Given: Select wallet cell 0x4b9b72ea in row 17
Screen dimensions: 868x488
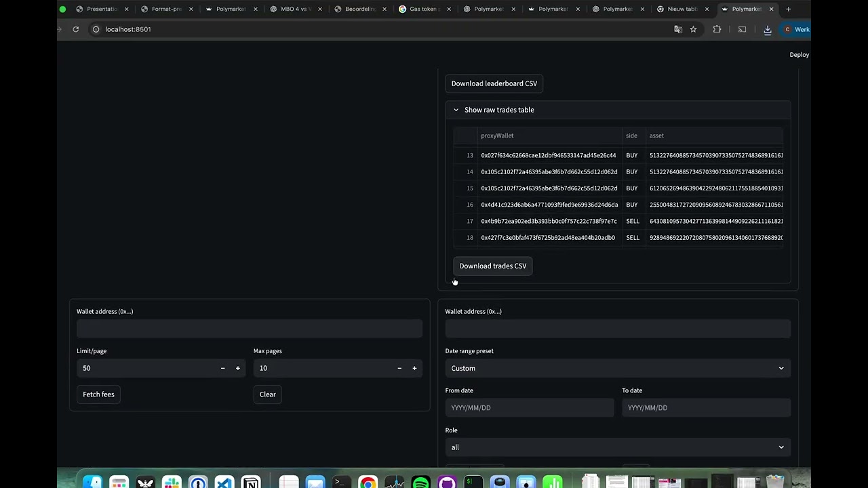Looking at the screenshot, I should tap(550, 221).
